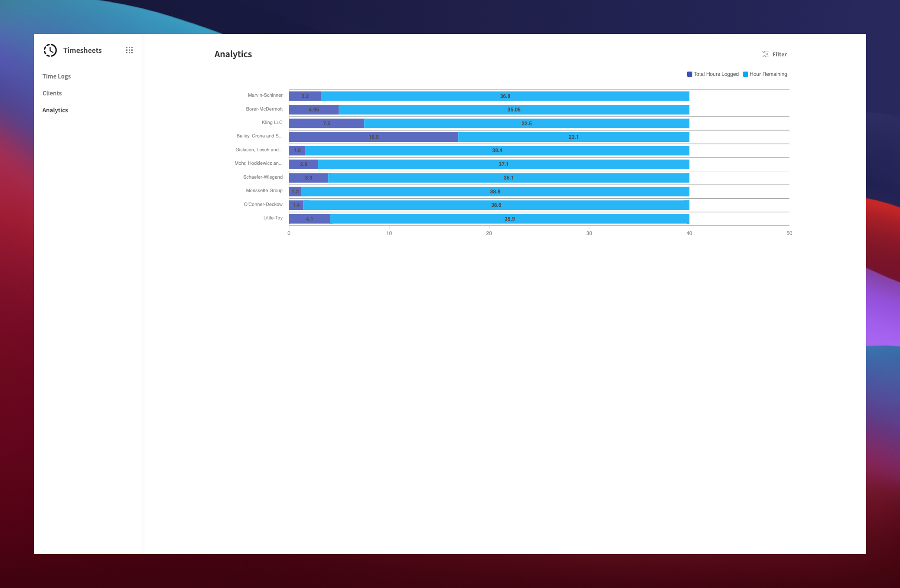Click the Timesheets clock icon
Screen dimensions: 900x588
(x=50, y=50)
